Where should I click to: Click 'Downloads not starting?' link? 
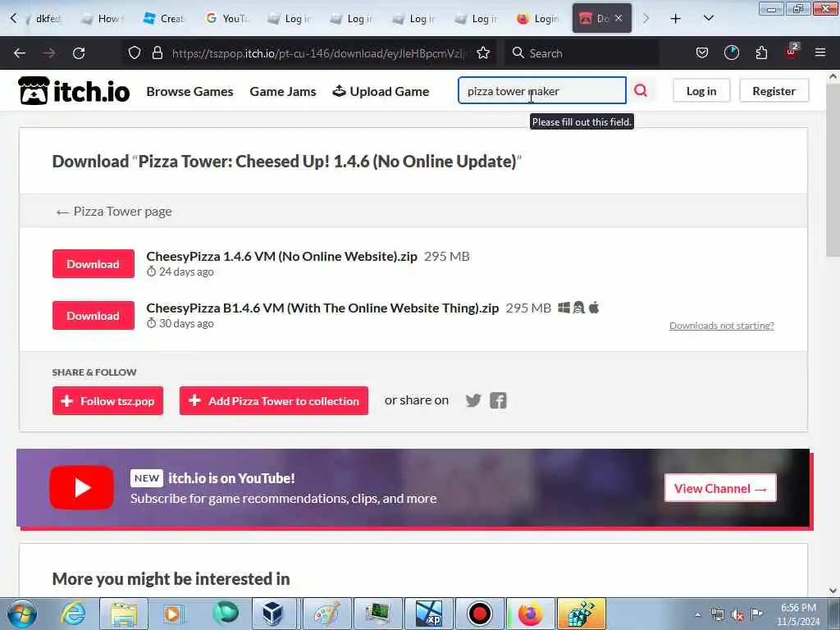pos(722,326)
